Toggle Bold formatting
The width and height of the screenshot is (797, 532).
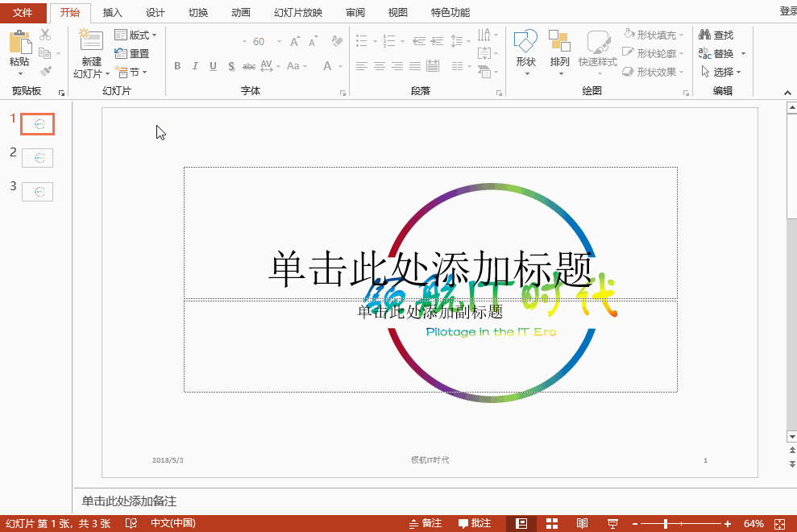pyautogui.click(x=177, y=65)
